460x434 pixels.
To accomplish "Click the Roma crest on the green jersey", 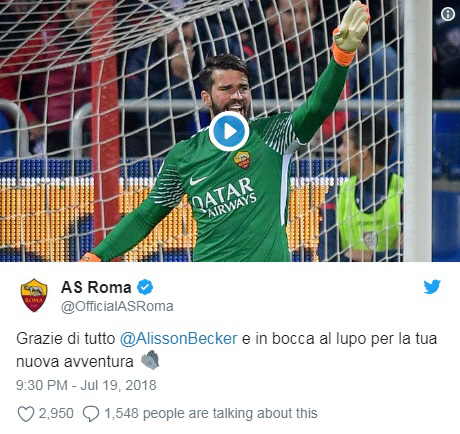I will point(242,160).
